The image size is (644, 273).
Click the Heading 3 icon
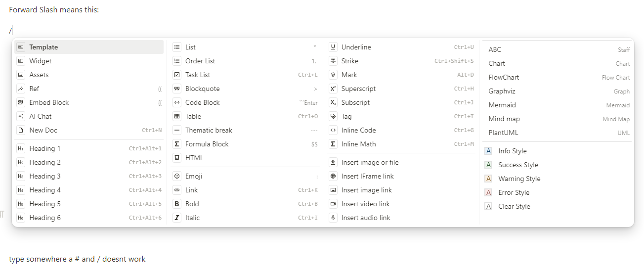pyautogui.click(x=21, y=176)
